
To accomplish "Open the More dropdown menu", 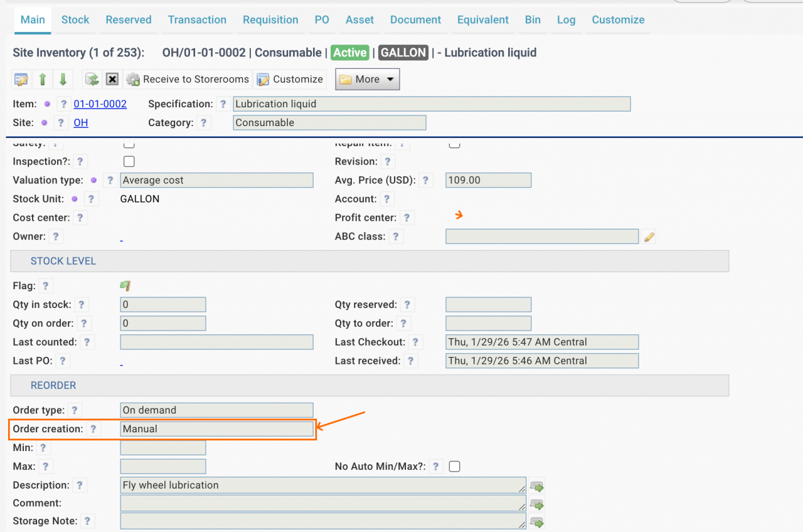I will click(x=368, y=80).
